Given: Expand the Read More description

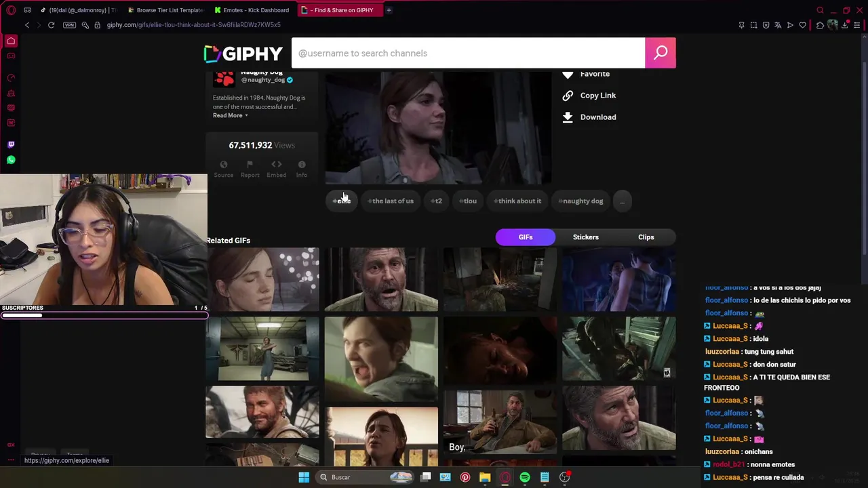Looking at the screenshot, I should [231, 115].
